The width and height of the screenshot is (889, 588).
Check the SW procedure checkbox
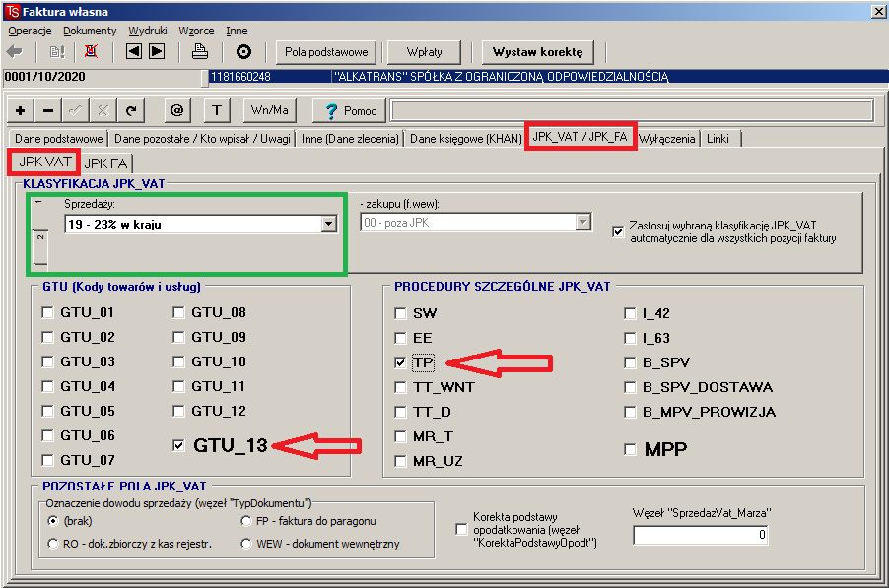coord(400,313)
